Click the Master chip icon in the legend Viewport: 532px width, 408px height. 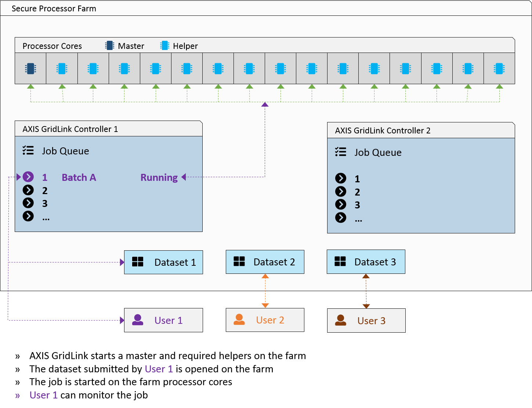(109, 46)
